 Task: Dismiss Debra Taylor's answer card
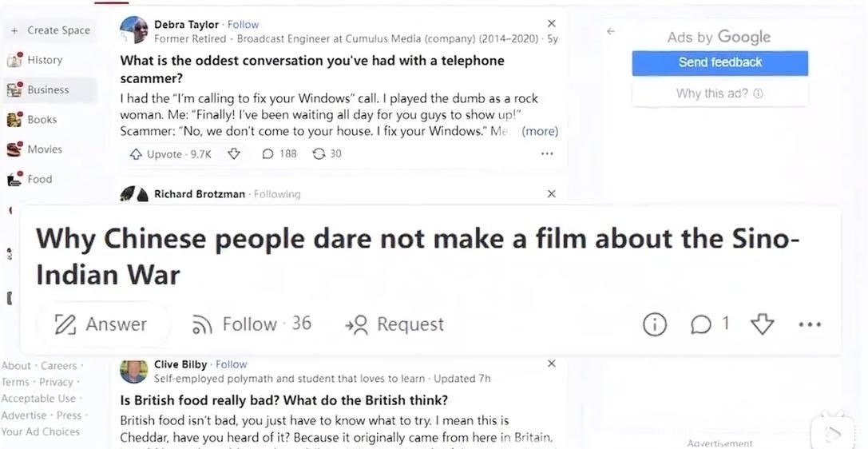(551, 24)
